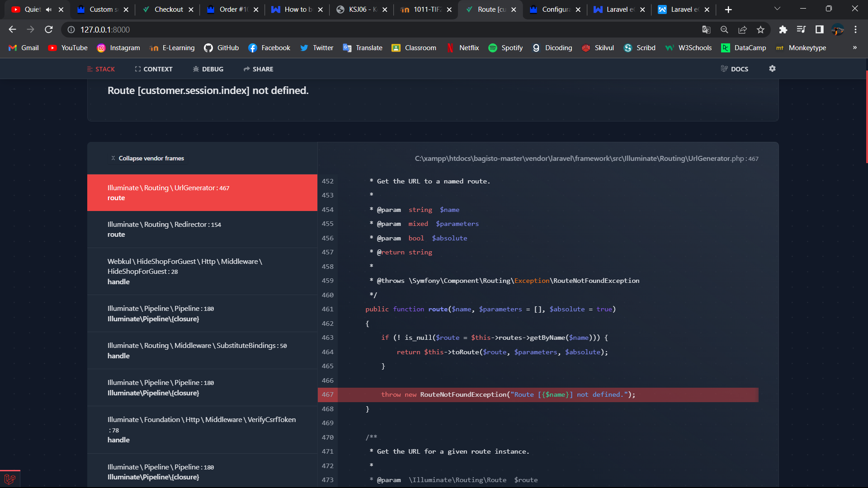Click the page vertical scrollbar
This screenshot has width=868, height=488.
(x=866, y=117)
